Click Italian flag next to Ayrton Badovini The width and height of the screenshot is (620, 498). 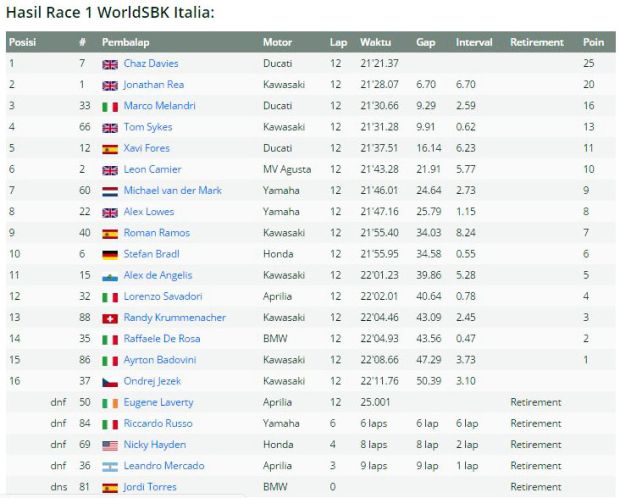pos(110,361)
